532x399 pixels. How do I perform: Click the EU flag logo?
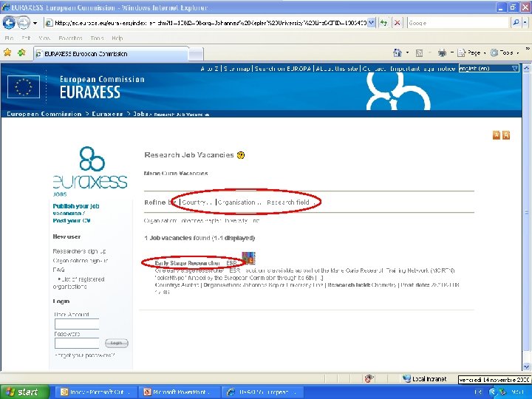(x=24, y=86)
